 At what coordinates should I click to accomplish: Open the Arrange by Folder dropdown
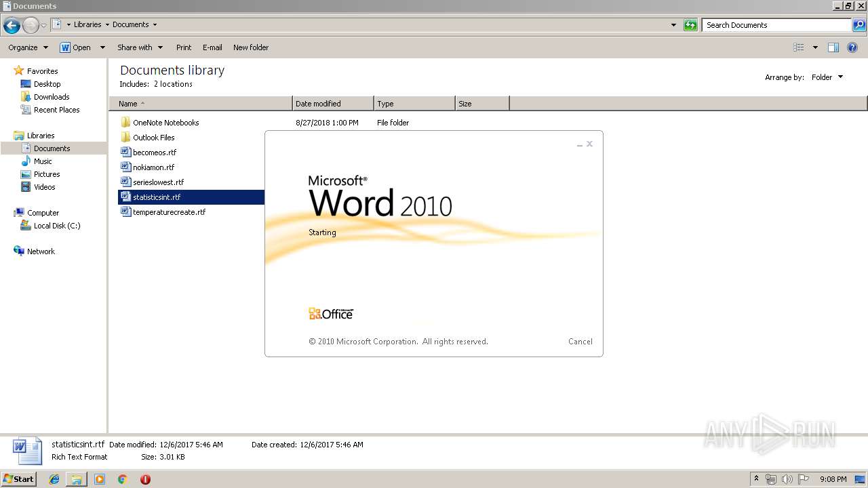click(x=827, y=77)
